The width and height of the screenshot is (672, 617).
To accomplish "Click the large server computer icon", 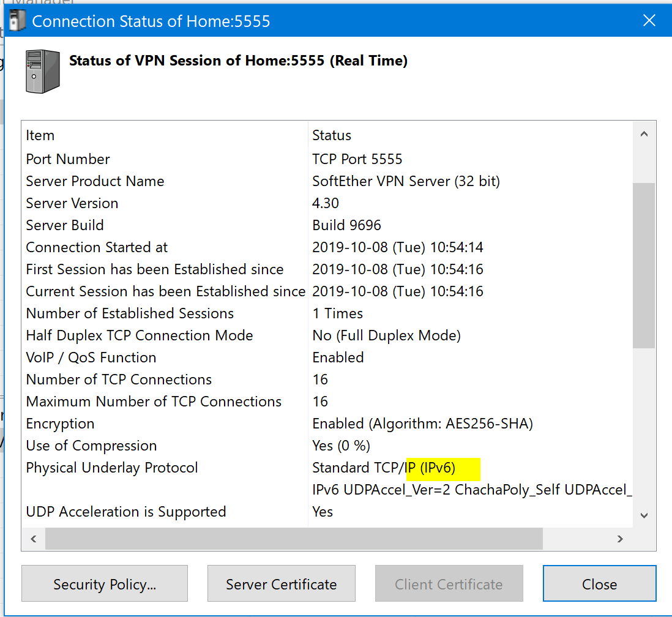I will 43,72.
